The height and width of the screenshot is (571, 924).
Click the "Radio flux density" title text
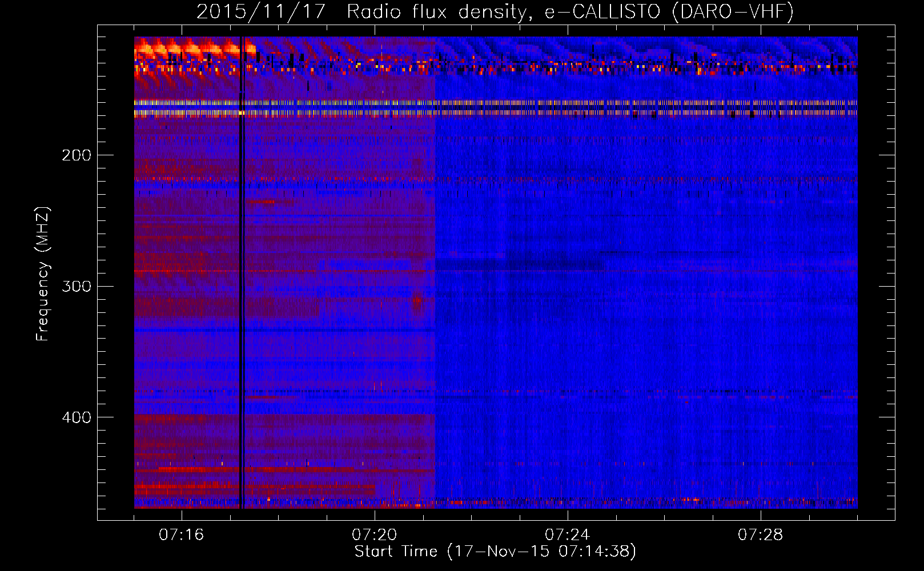point(436,12)
